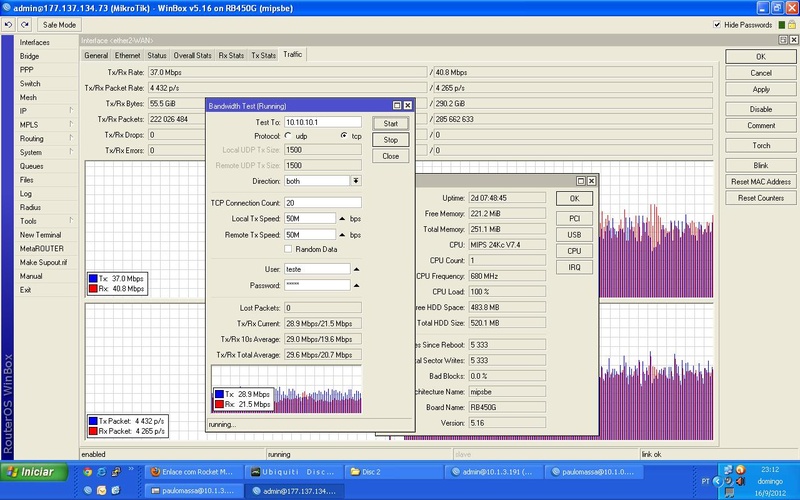Open Queues from the sidebar menu

31,166
